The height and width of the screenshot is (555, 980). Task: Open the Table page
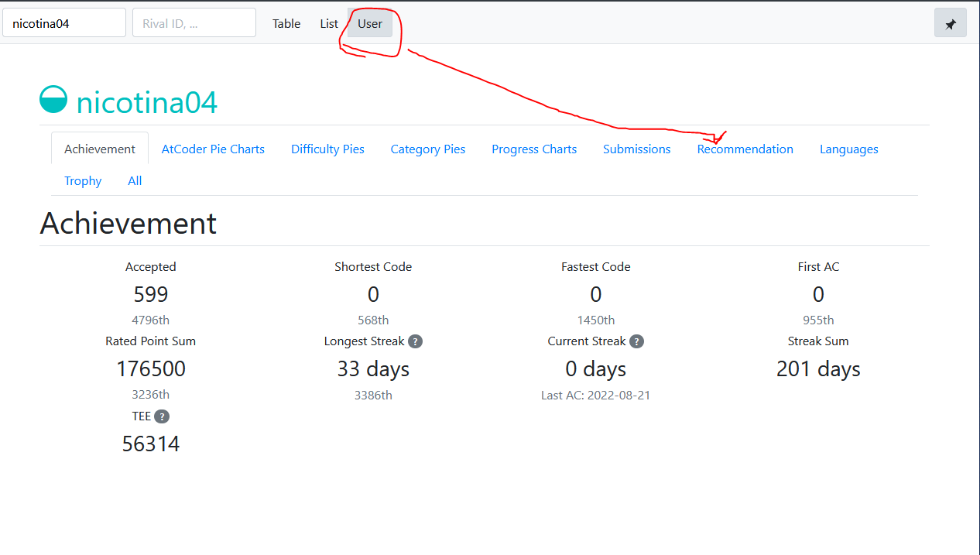(286, 23)
